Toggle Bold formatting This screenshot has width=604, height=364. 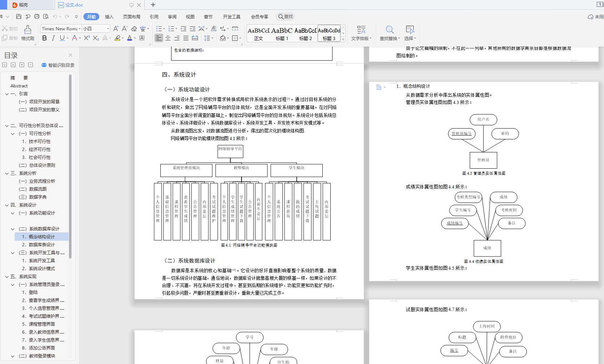44,38
